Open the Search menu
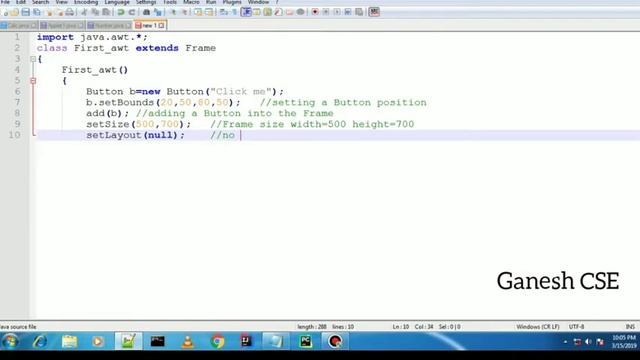The height and width of the screenshot is (360, 640). point(40,2)
